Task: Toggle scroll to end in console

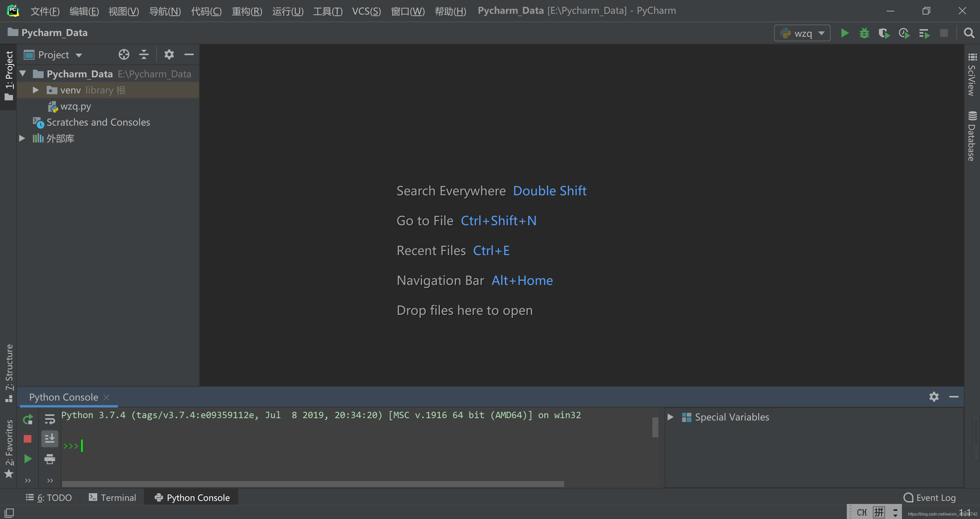Action: click(x=50, y=439)
